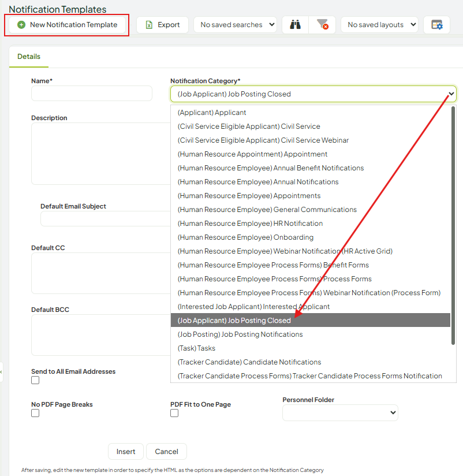Toggle Send to All Email Addresses checkbox
Viewport: 463px width, 476px height.
click(35, 380)
